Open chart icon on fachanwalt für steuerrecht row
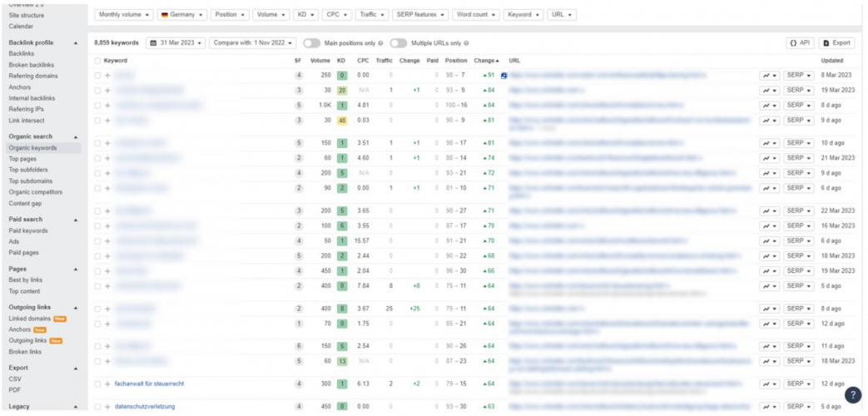 click(769, 384)
